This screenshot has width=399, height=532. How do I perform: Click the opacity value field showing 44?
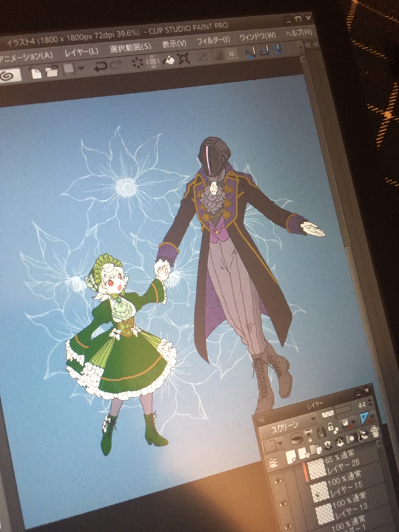[362, 405]
